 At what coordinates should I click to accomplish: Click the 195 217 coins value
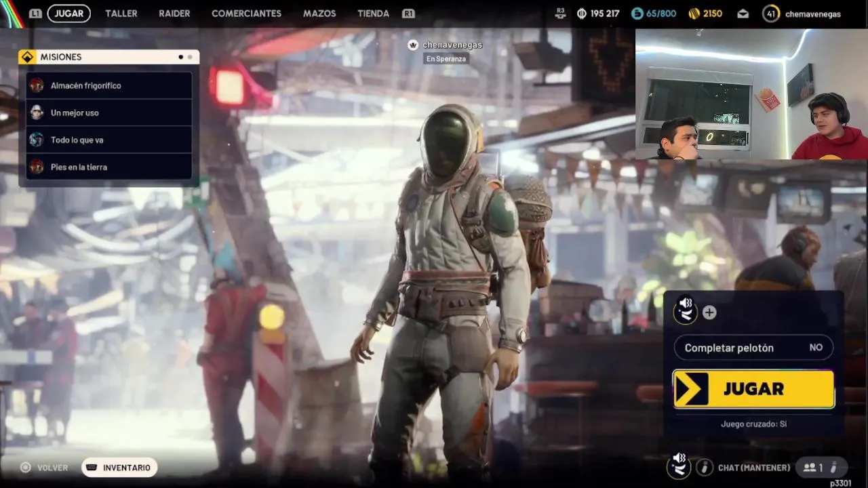(x=605, y=14)
